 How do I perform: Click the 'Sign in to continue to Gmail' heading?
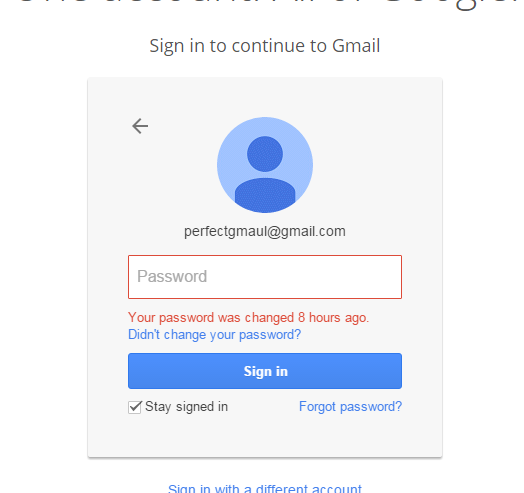coord(265,46)
